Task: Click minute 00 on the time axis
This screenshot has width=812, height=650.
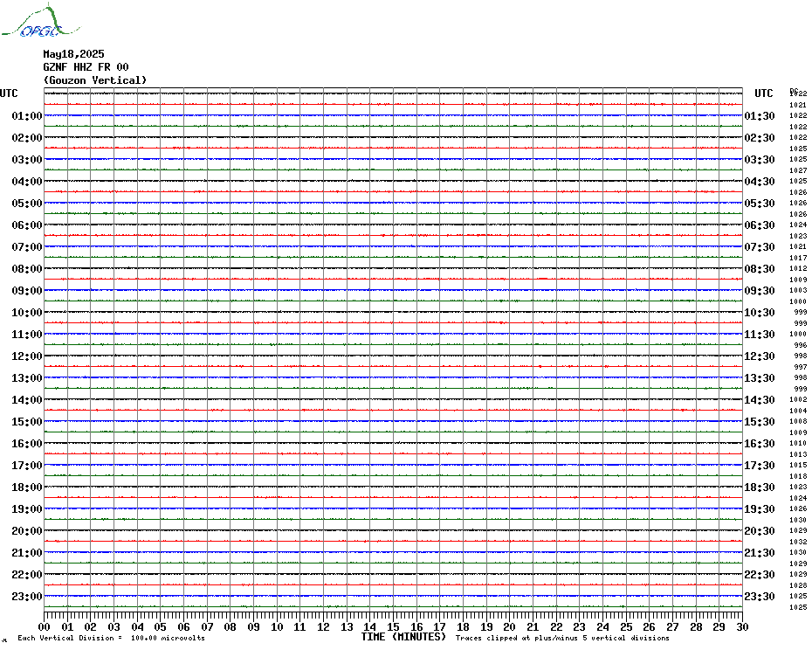Action: pyautogui.click(x=44, y=626)
